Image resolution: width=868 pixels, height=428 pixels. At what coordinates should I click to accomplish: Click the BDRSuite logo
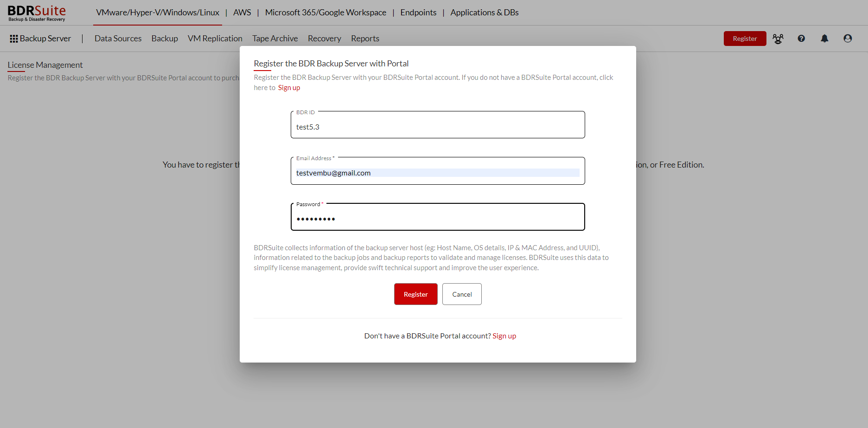(x=37, y=13)
